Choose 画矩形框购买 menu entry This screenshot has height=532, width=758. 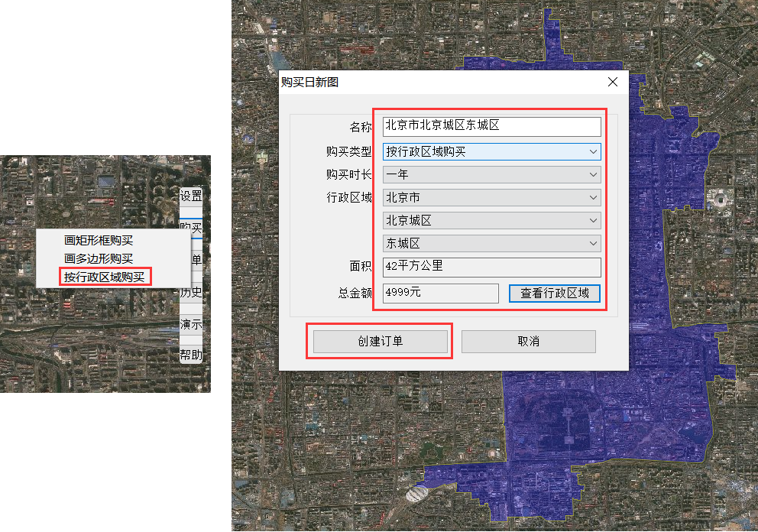click(99, 240)
